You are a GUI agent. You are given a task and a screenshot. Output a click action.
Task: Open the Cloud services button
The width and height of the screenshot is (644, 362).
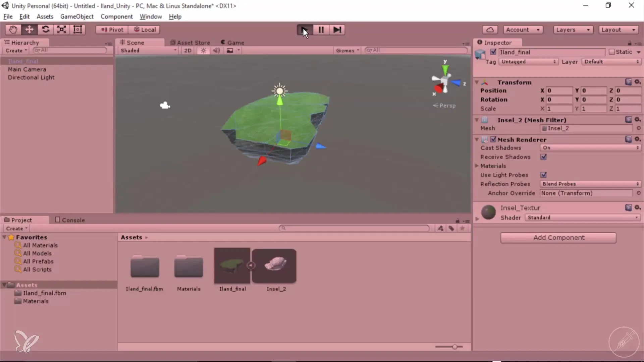point(490,29)
